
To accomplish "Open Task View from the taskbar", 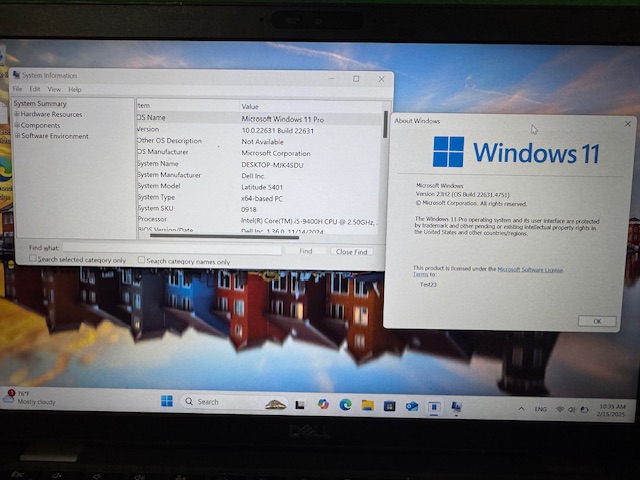I will [300, 404].
